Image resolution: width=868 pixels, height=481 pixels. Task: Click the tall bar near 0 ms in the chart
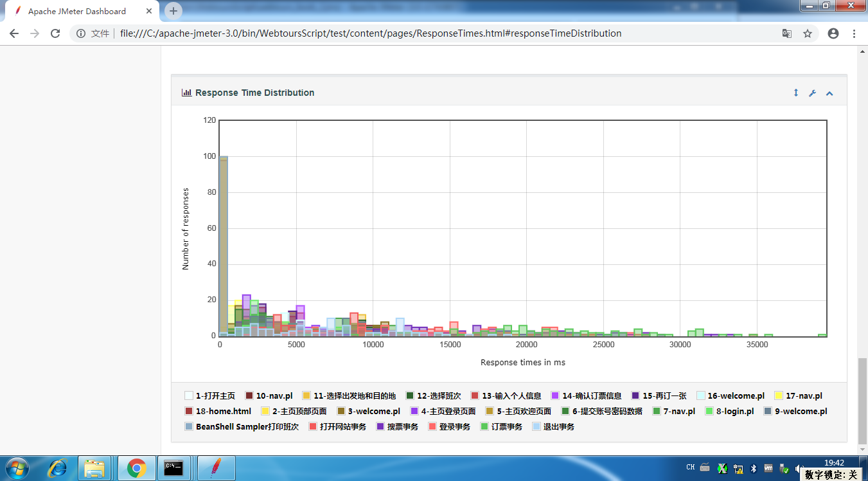tap(224, 246)
